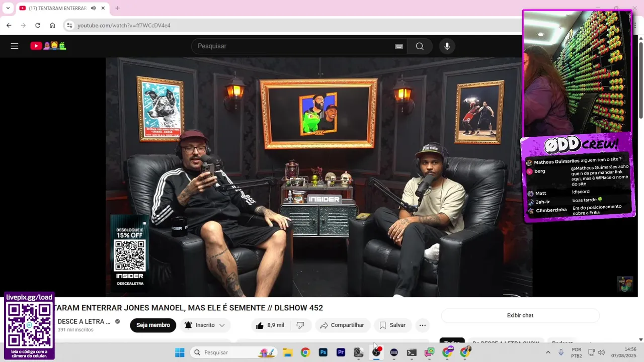View site information icon in address bar
Image resolution: width=644 pixels, height=362 pixels.
[x=69, y=25]
